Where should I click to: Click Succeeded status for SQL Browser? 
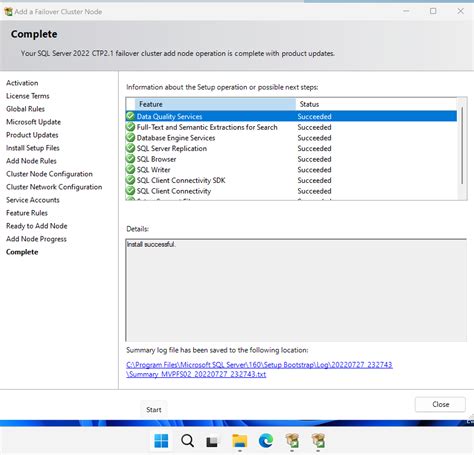tap(314, 159)
